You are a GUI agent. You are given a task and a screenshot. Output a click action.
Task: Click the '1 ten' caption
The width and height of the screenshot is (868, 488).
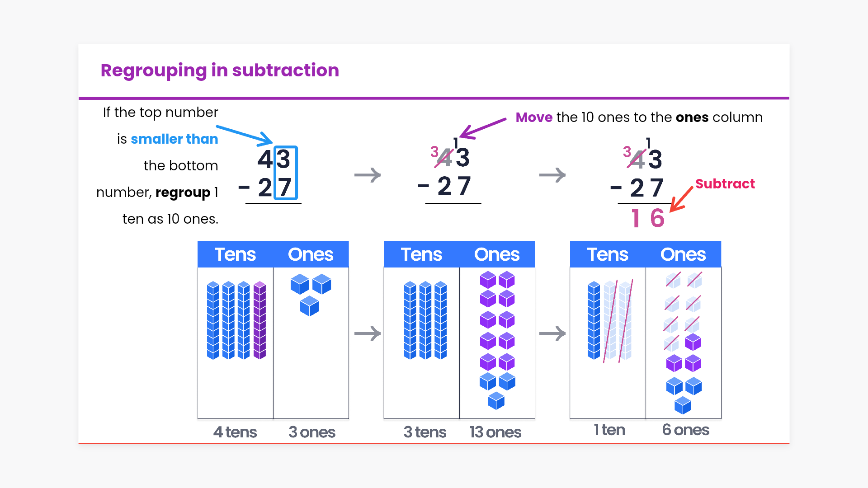point(609,430)
